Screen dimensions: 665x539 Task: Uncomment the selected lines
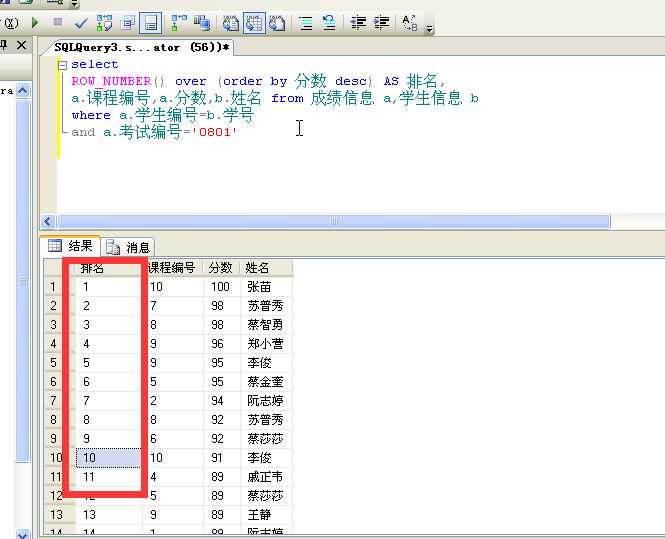(329, 23)
